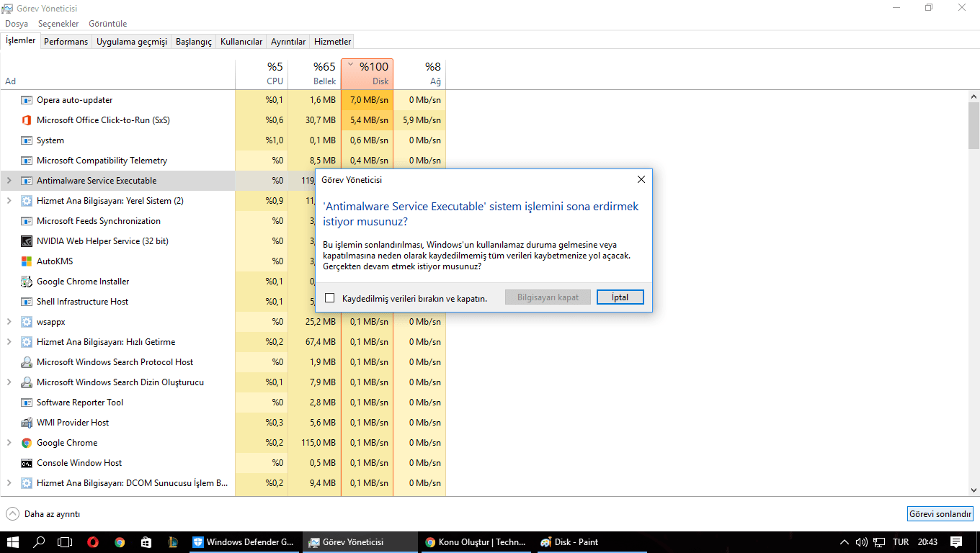Click the Console Window Host icon

[27, 463]
